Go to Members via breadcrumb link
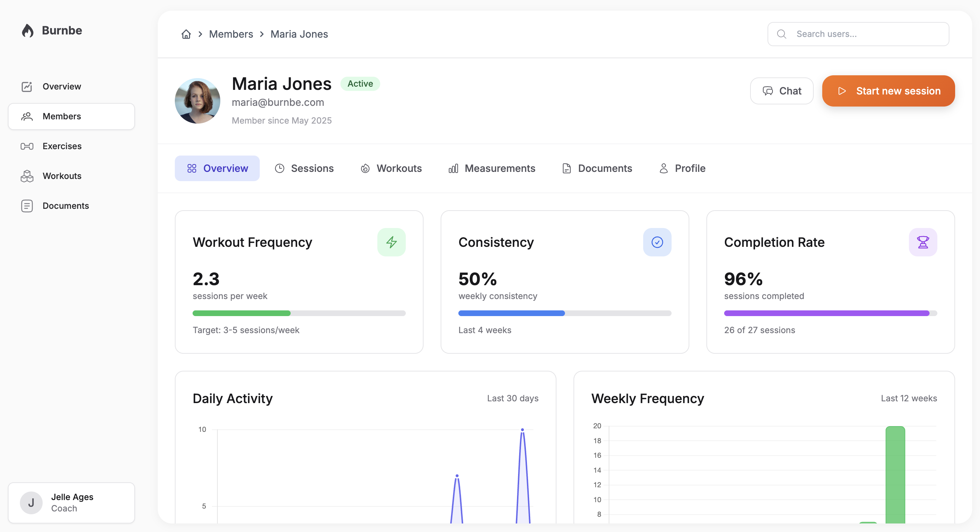The image size is (980, 532). pos(231,34)
